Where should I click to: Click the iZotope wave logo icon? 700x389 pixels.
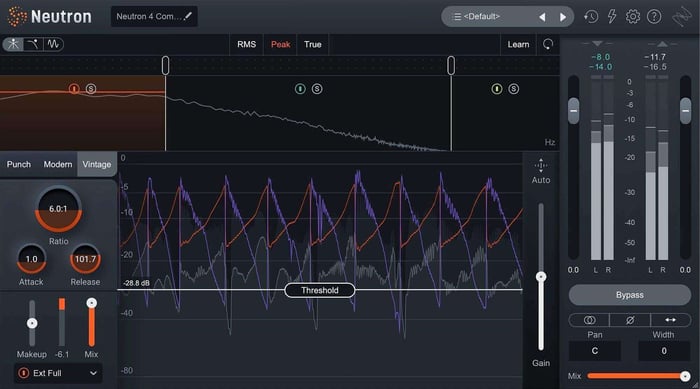point(681,17)
